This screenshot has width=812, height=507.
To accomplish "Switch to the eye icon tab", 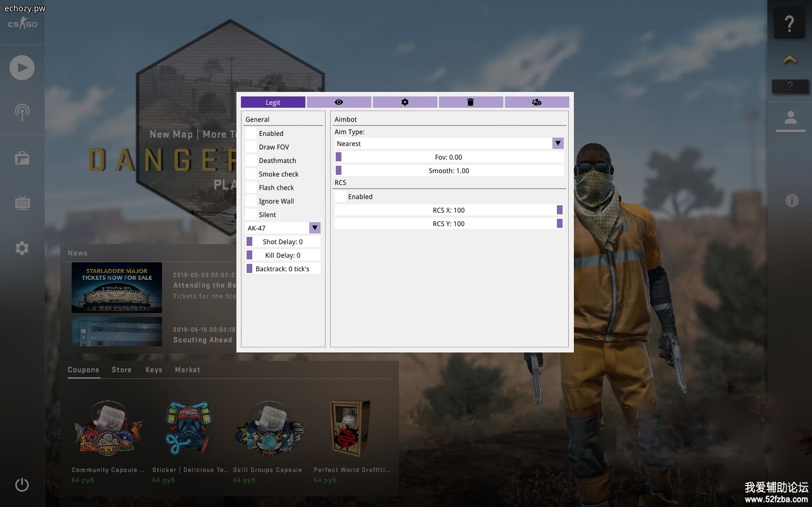I will [339, 102].
